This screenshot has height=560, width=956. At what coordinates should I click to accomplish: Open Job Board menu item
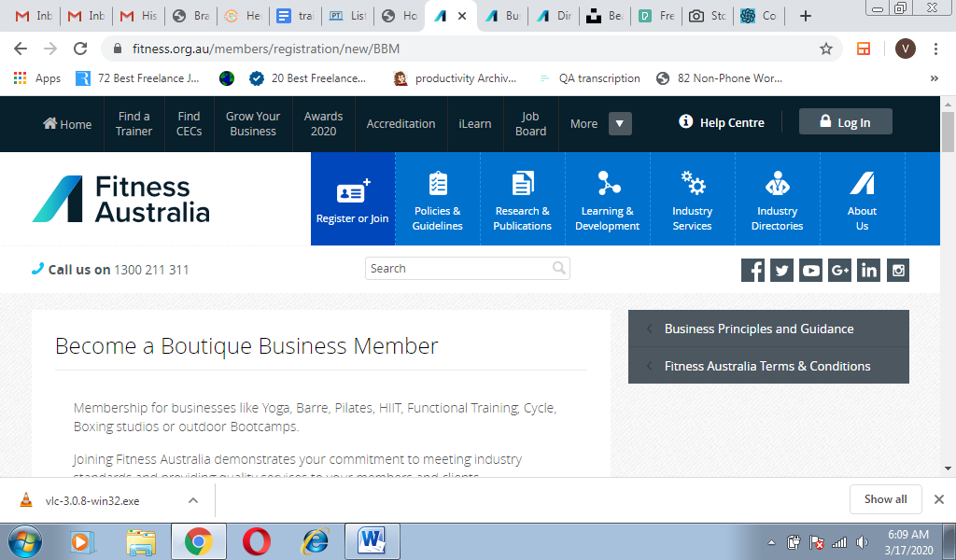pos(530,124)
